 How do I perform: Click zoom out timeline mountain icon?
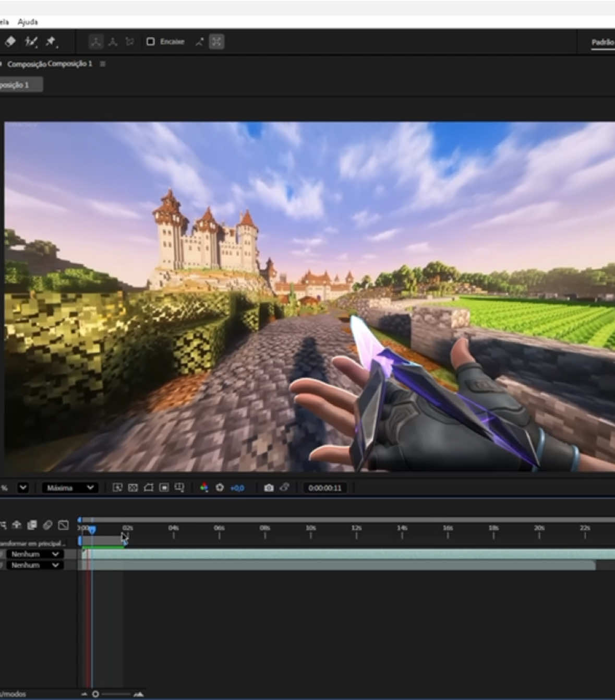(84, 694)
